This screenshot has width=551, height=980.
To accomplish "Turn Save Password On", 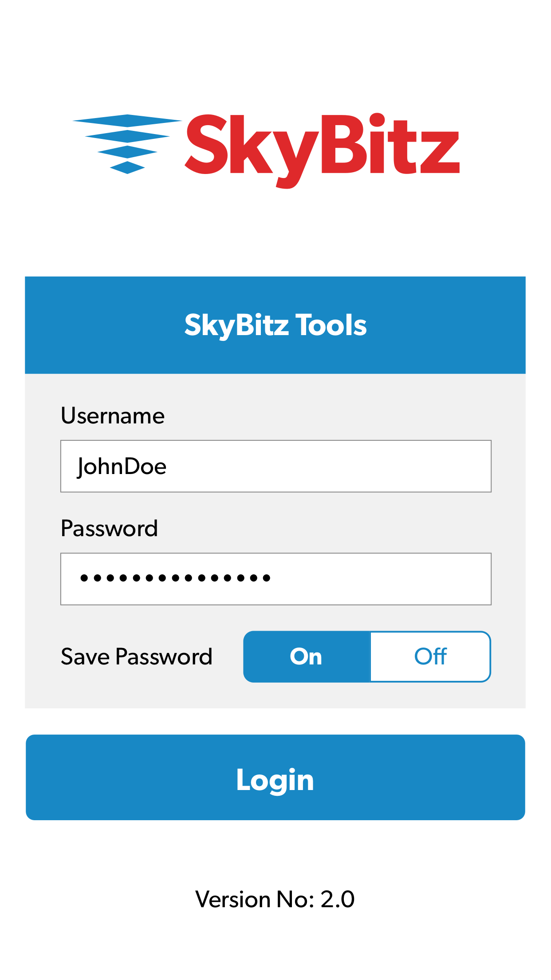I will pyautogui.click(x=306, y=656).
